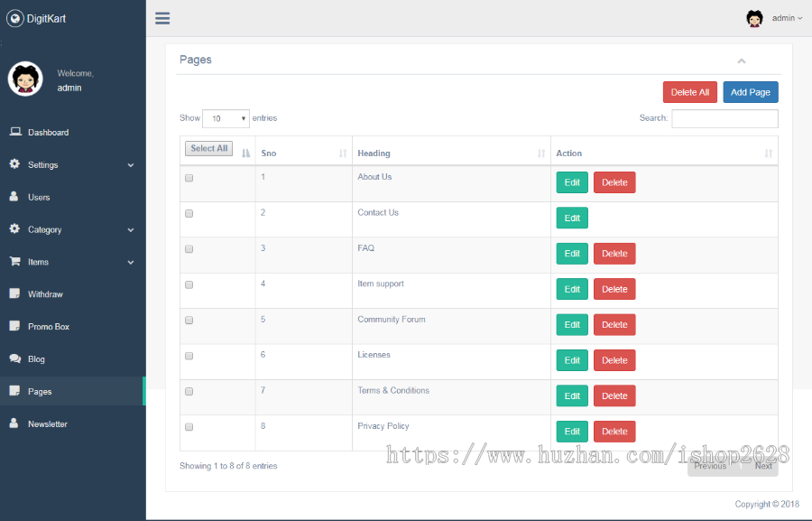Click sort icon beside Select All
The height and width of the screenshot is (521, 812).
(x=246, y=154)
